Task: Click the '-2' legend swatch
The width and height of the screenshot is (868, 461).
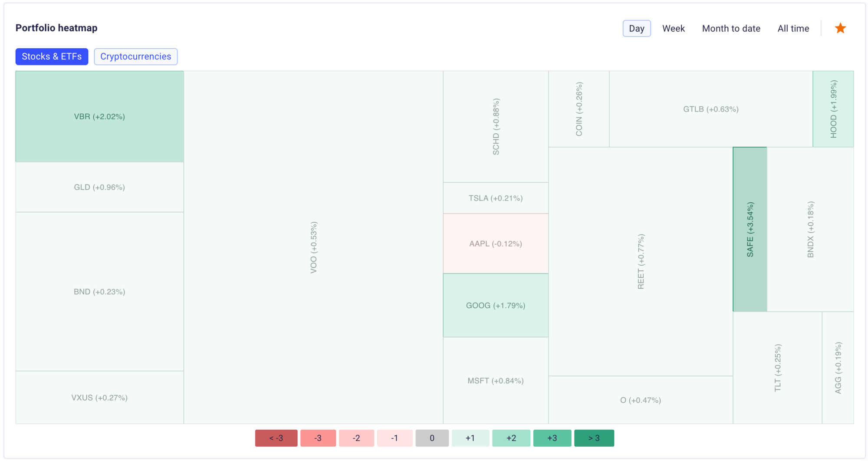Action: pos(356,438)
